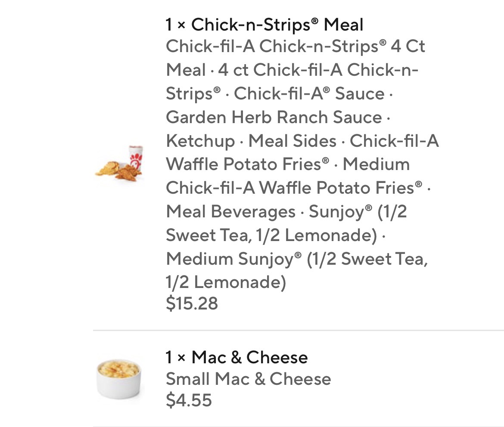Click the Waffle Potato Fries® side text
The height and width of the screenshot is (427, 504).
coord(247,164)
